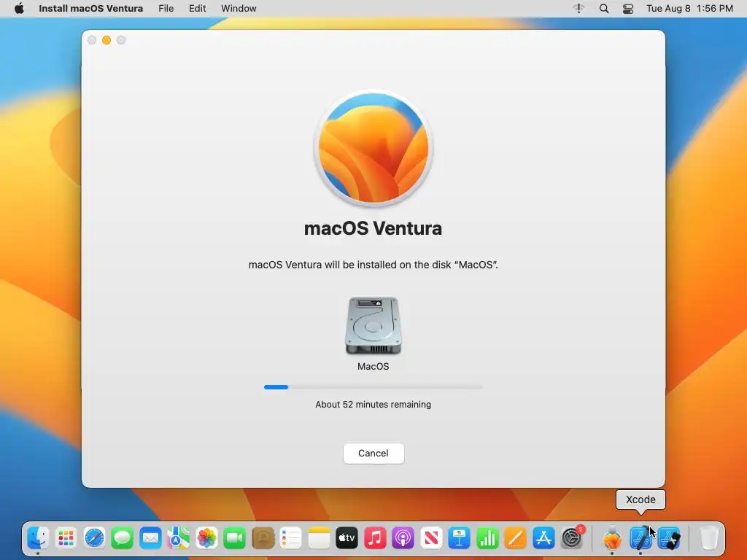Click the date and time in the menu bar
This screenshot has width=747, height=560.
689,9
